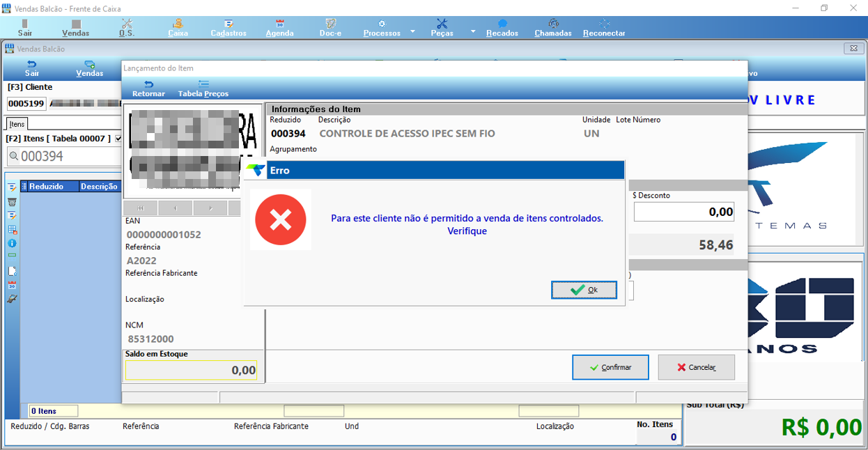Click Sair in the Vendas Balcão window toolbar
This screenshot has width=868, height=450.
32,68
